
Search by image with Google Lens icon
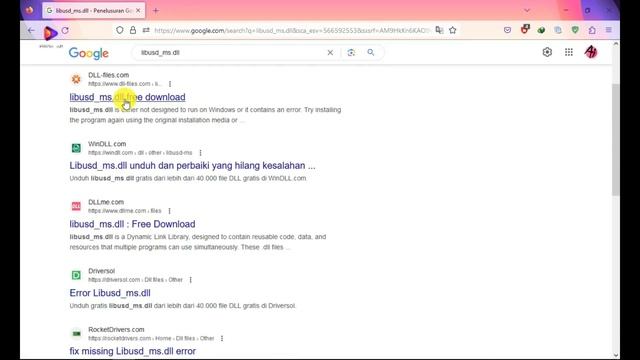[x=351, y=53]
